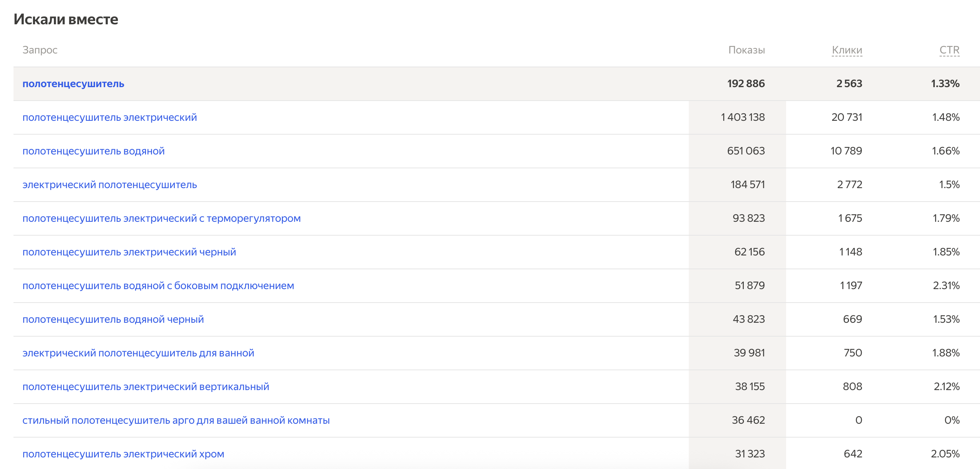Screen dimensions: 980x469
Task: Select clicks value '808'
Action: pyautogui.click(x=853, y=387)
